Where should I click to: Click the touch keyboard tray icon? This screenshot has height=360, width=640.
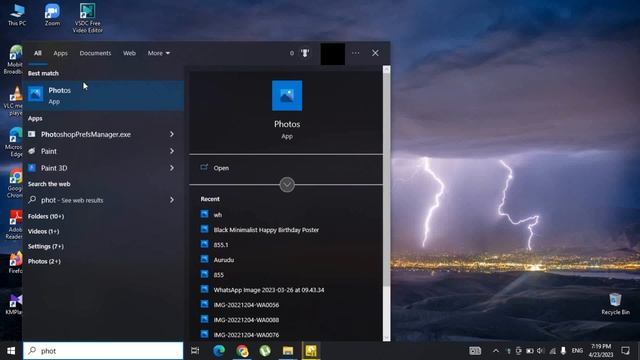pyautogui.click(x=475, y=351)
